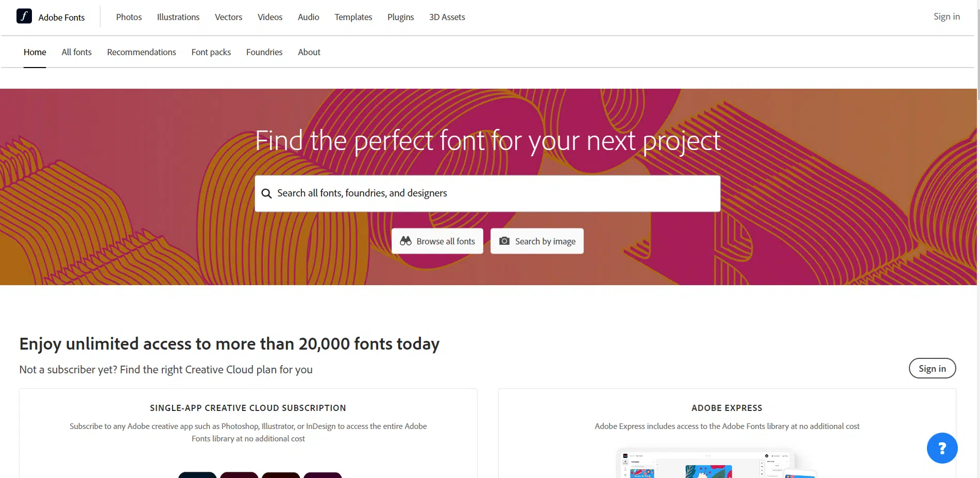Image resolution: width=980 pixels, height=478 pixels.
Task: Open the Recommendations tab
Action: [141, 52]
